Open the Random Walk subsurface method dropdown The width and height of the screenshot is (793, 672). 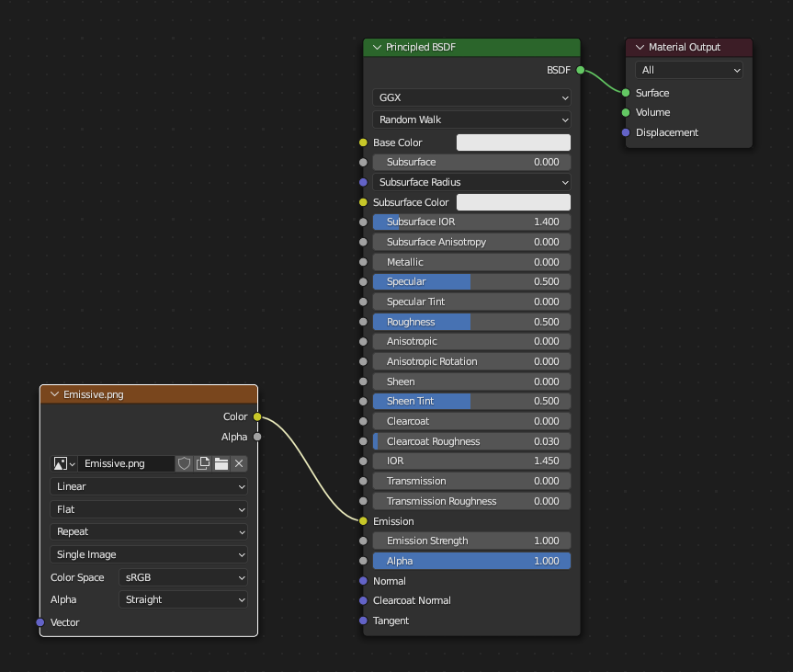471,120
